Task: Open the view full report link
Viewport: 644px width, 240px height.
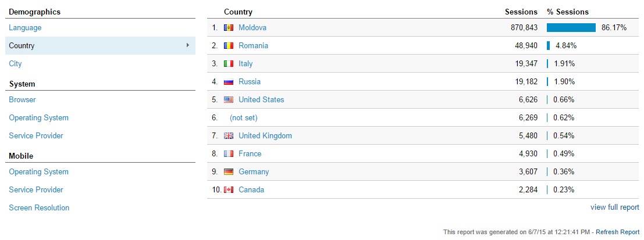Action: click(x=614, y=207)
